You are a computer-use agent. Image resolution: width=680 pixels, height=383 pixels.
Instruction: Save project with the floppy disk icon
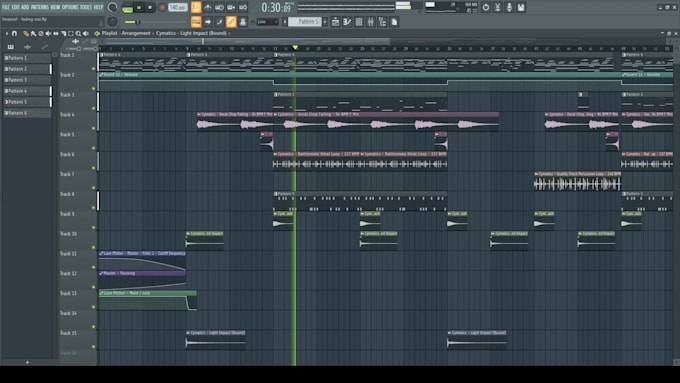point(521,7)
